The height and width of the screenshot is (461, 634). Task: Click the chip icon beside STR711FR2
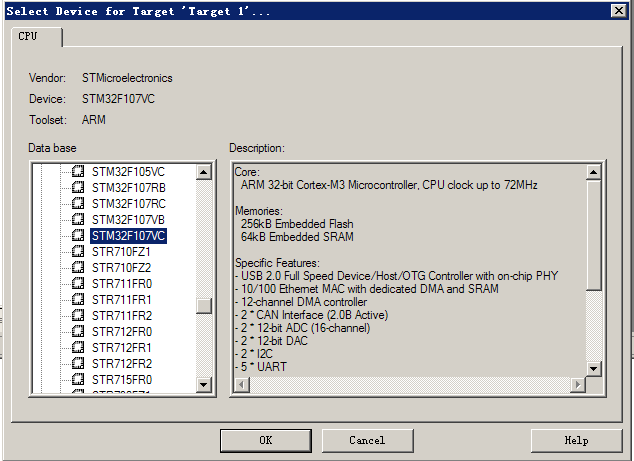78,315
